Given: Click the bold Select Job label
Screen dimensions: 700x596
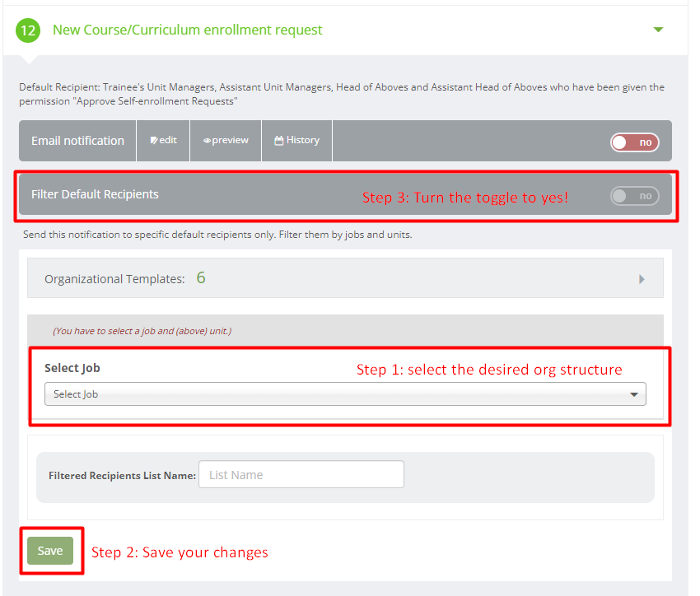Looking at the screenshot, I should click(x=72, y=368).
